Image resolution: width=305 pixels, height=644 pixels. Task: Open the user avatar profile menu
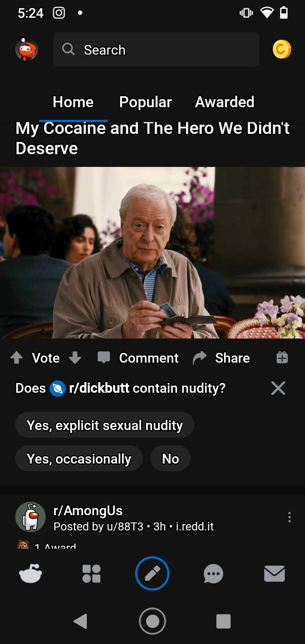[x=27, y=50]
